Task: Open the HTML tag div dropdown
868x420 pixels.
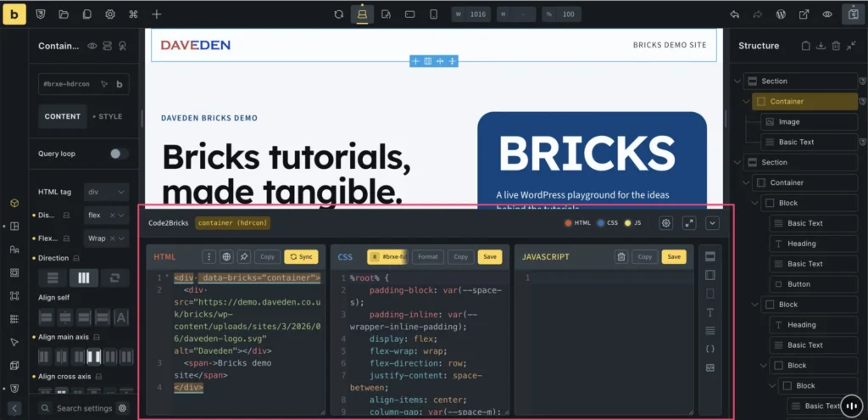Action: (x=106, y=192)
